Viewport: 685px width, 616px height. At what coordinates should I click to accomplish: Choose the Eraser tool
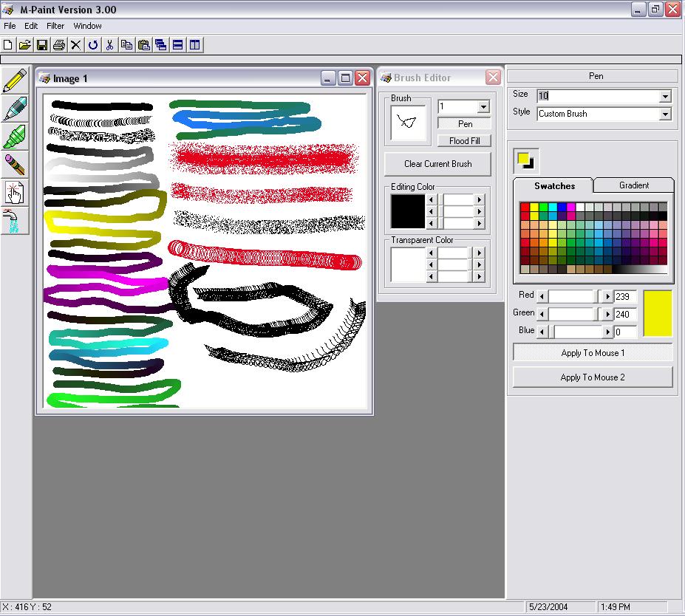click(x=16, y=164)
